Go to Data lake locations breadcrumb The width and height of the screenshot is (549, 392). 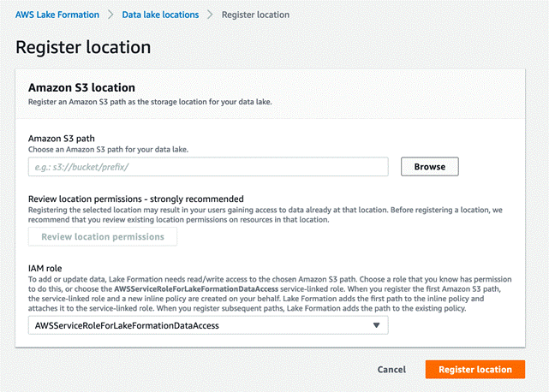click(x=160, y=15)
